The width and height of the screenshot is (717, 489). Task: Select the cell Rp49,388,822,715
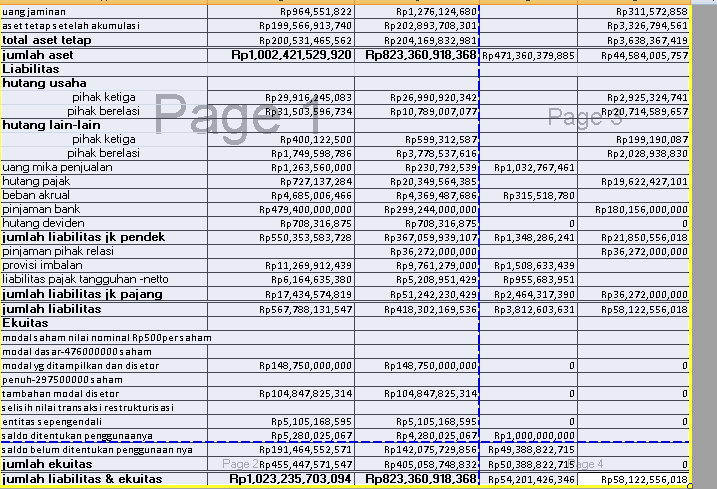[531, 450]
